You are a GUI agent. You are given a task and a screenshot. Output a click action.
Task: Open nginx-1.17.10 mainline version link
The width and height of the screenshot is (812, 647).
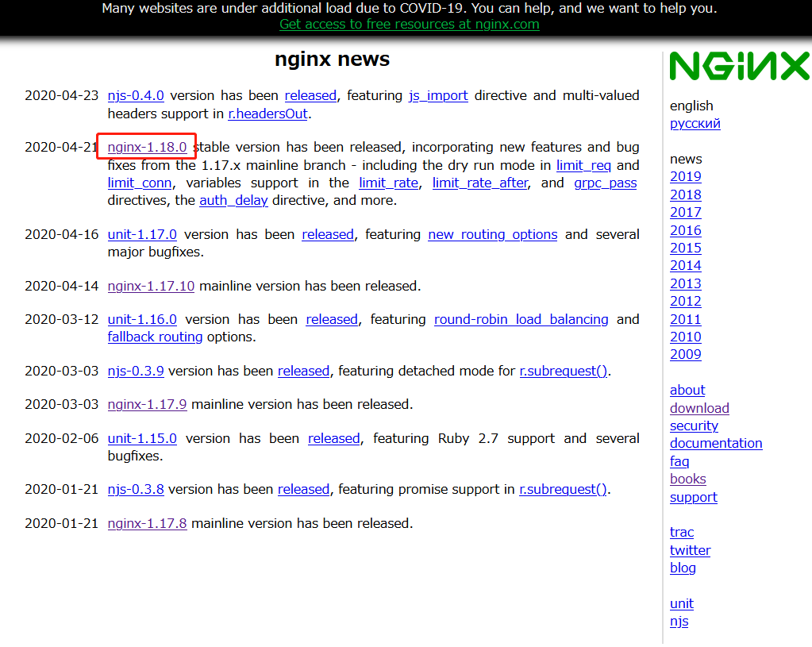151,286
